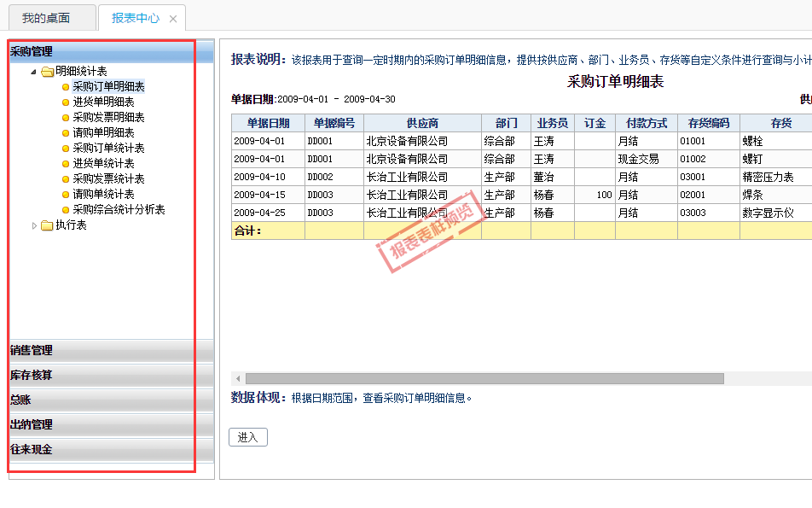This screenshot has width=812, height=508.
Task: Click the bullet icon beside 采购订单统计表
Action: (65, 149)
